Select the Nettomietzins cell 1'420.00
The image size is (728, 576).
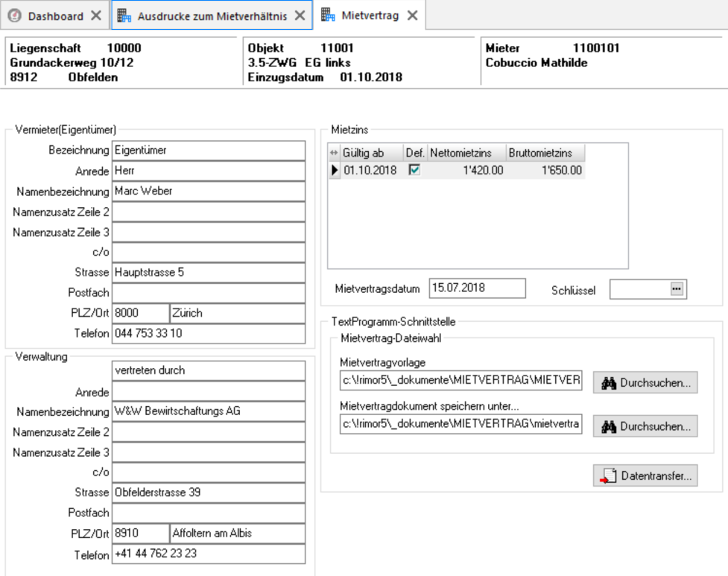(x=466, y=171)
